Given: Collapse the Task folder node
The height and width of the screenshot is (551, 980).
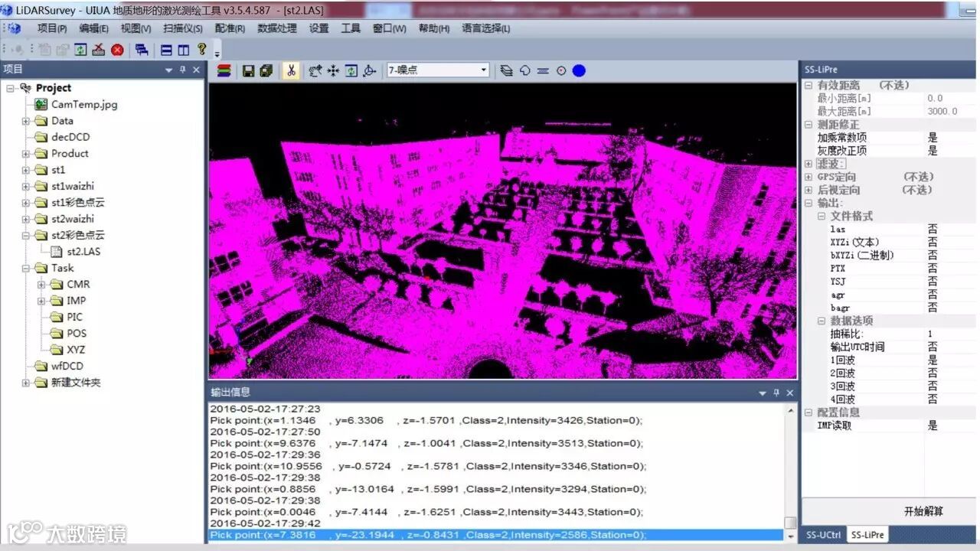Looking at the screenshot, I should [x=25, y=268].
